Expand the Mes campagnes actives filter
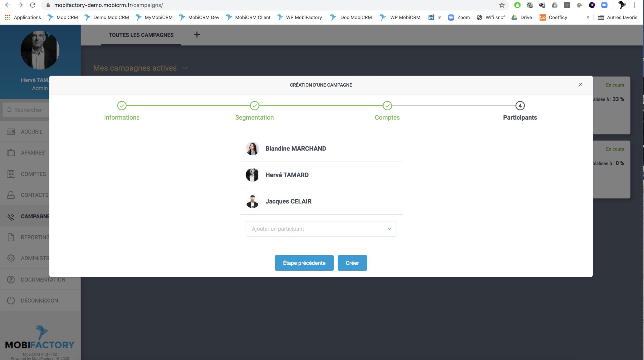This screenshot has width=644, height=360. click(x=185, y=68)
